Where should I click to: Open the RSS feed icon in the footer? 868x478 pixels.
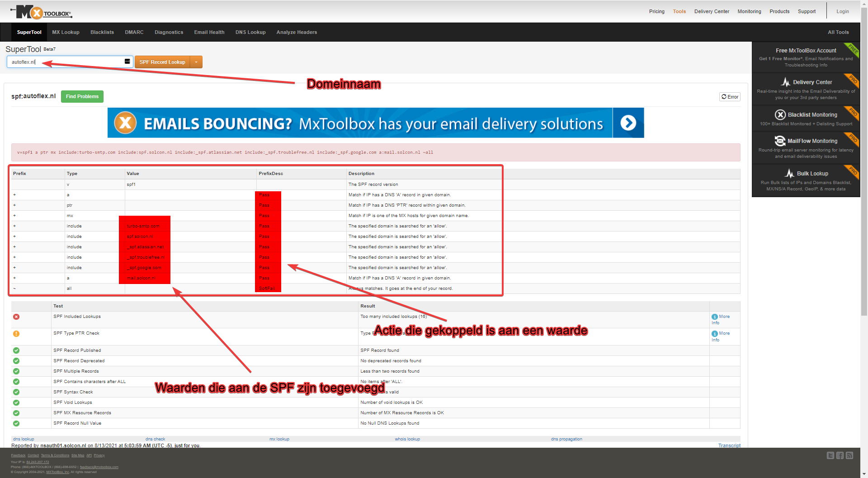[849, 455]
